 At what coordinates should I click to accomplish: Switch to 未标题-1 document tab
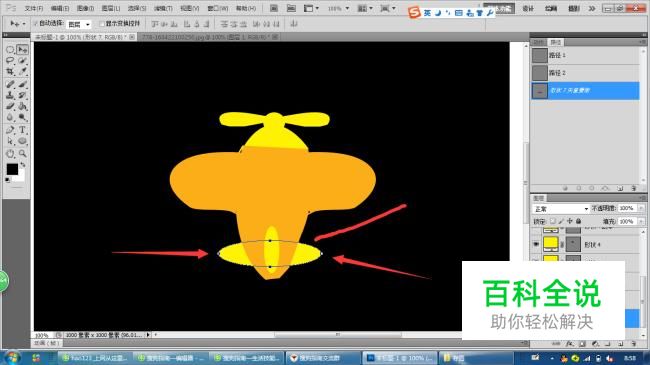pos(85,37)
